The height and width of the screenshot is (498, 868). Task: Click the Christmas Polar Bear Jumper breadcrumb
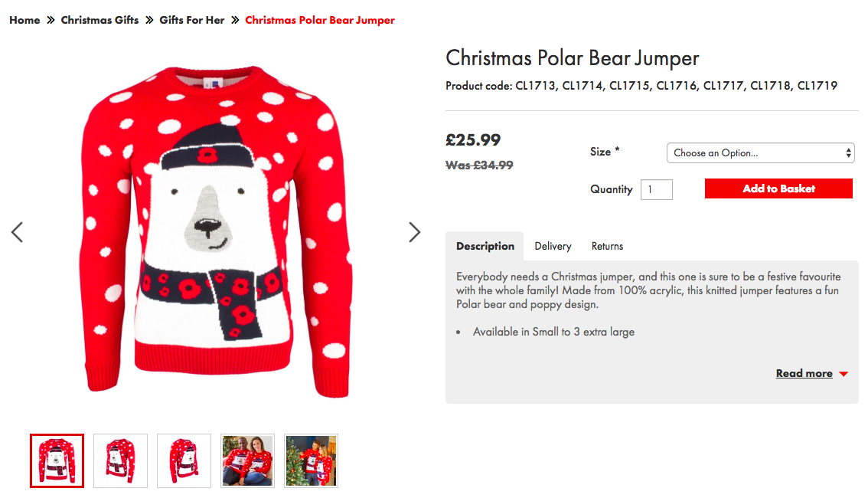coord(320,20)
